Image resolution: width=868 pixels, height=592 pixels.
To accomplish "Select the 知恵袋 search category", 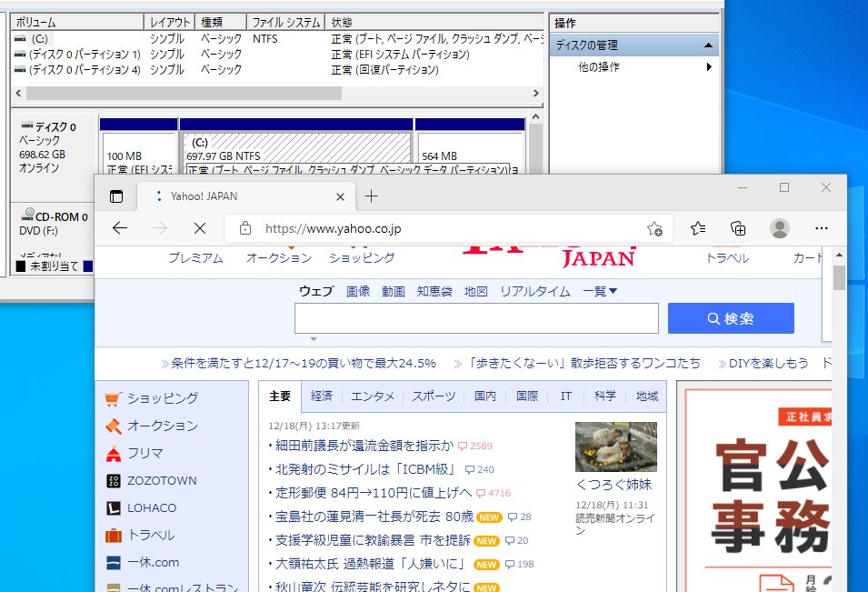I will [x=434, y=291].
